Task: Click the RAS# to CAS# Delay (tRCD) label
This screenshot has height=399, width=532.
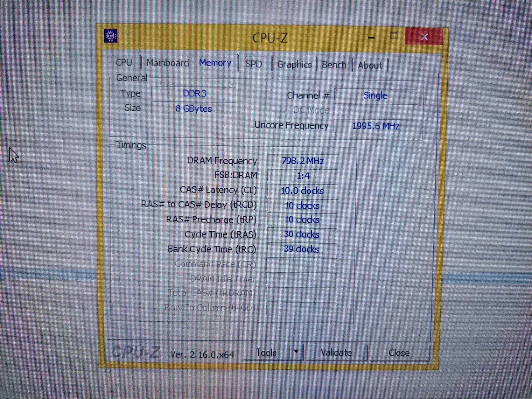Action: [199, 204]
